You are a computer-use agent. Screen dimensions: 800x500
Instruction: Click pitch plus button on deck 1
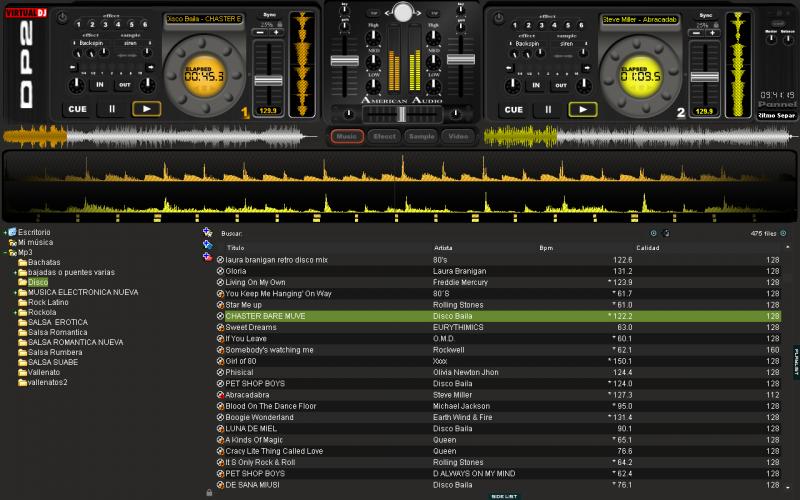coord(277,32)
